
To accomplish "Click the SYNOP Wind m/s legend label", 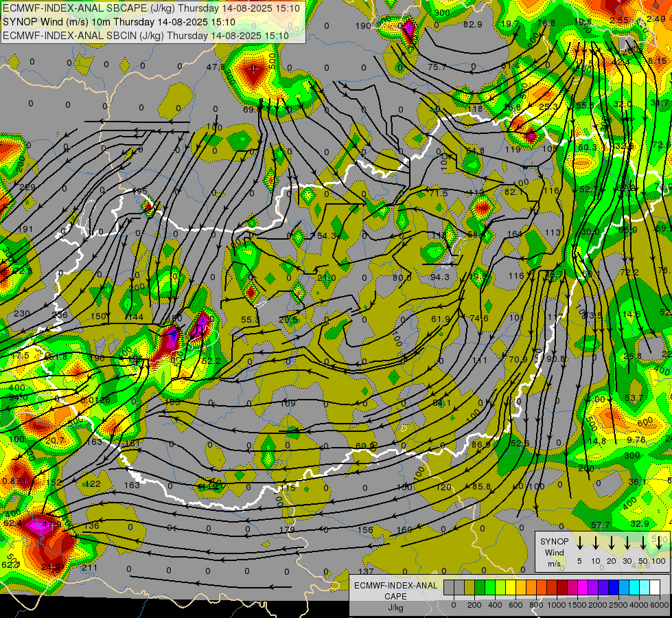I will pos(554,553).
